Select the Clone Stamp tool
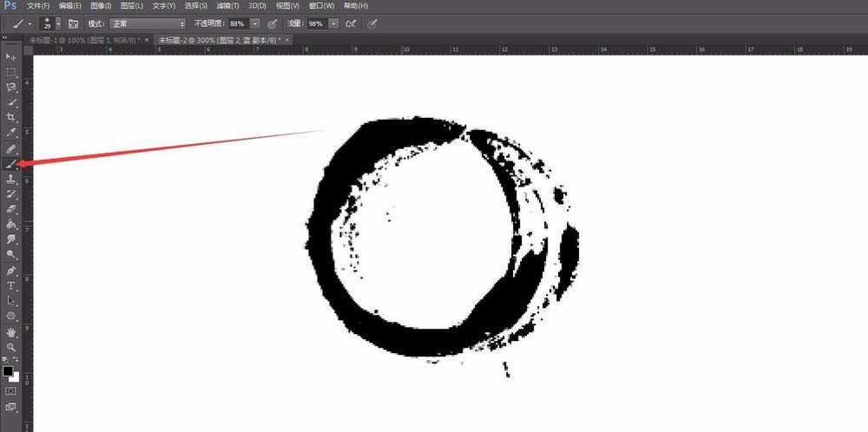This screenshot has width=868, height=432. [x=11, y=179]
